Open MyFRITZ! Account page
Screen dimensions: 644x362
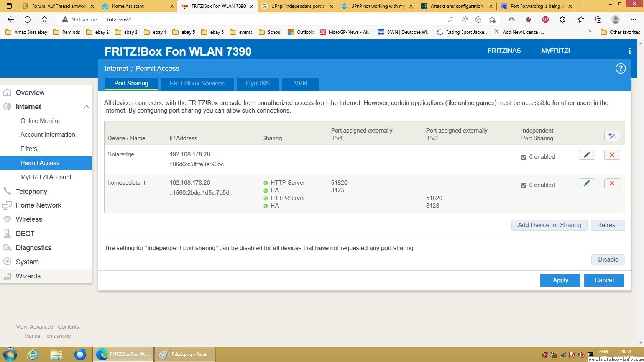click(x=46, y=177)
